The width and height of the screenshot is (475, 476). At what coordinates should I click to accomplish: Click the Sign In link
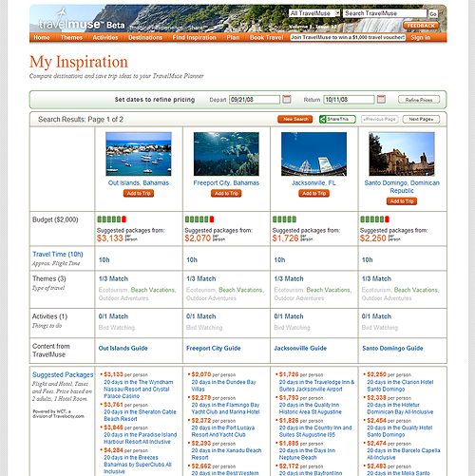421,37
